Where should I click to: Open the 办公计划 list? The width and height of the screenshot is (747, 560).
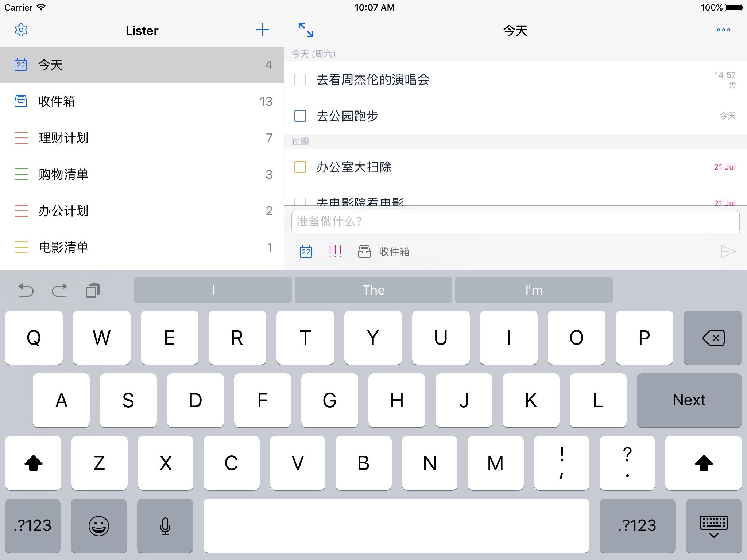pos(142,211)
